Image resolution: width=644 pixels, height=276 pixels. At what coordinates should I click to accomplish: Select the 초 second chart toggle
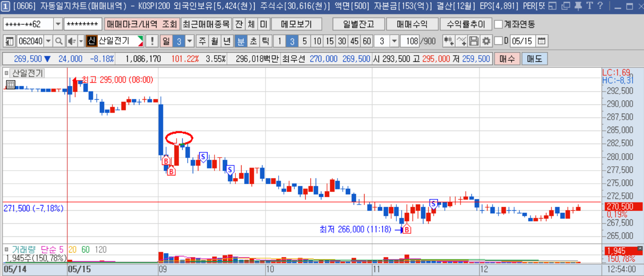[x=253, y=41]
